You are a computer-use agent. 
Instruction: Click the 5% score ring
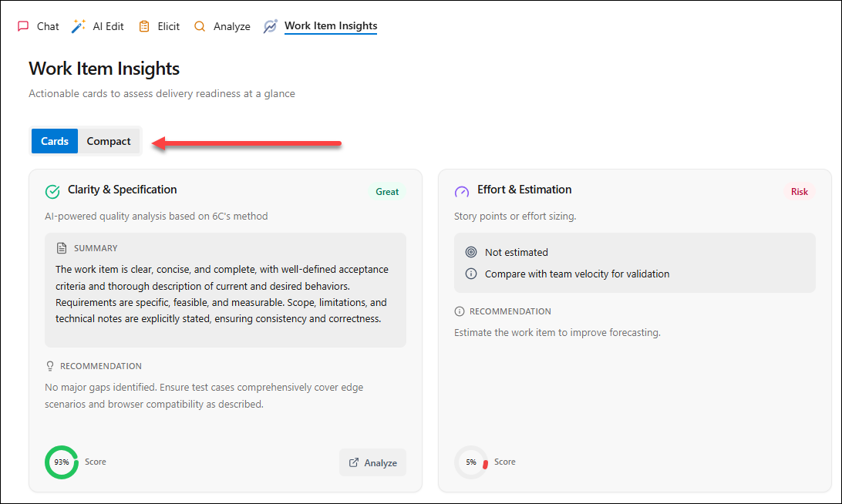471,462
